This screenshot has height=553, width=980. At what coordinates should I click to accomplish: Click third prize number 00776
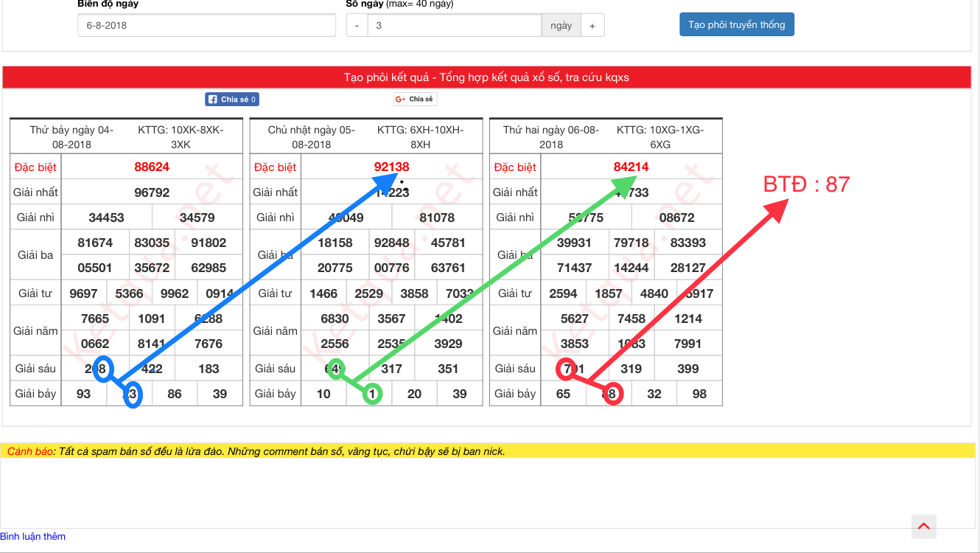pos(392,268)
